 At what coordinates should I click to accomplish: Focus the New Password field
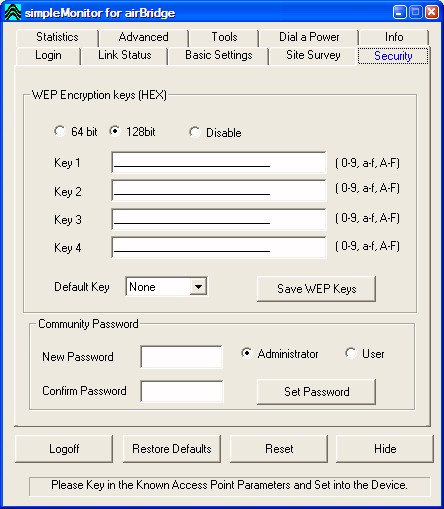click(x=182, y=357)
